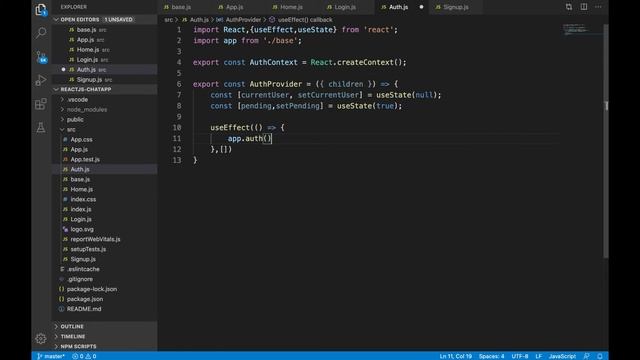Click the code minimap preview
Viewport: 640px width, 360px height.
pos(576,29)
